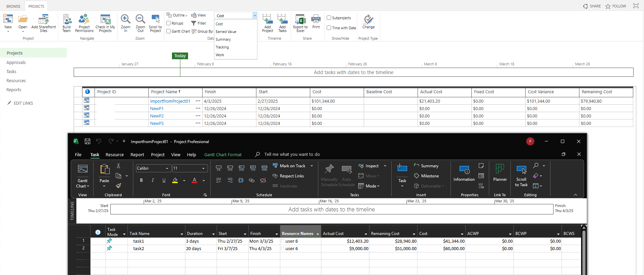Click Save icon in Project Professional title bar
Image resolution: width=644 pixels, height=275 pixels.
[x=87, y=141]
